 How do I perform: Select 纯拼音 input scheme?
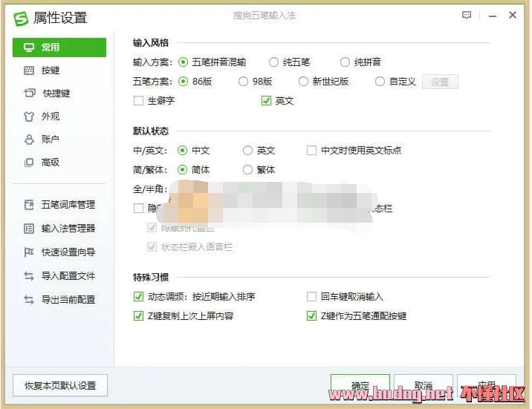345,62
